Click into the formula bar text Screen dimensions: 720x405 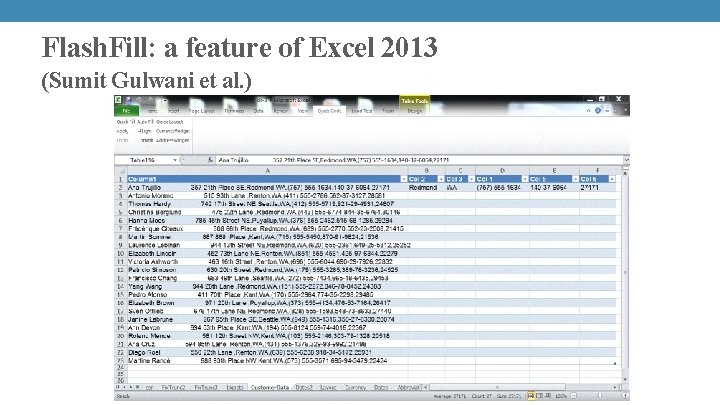419,160
